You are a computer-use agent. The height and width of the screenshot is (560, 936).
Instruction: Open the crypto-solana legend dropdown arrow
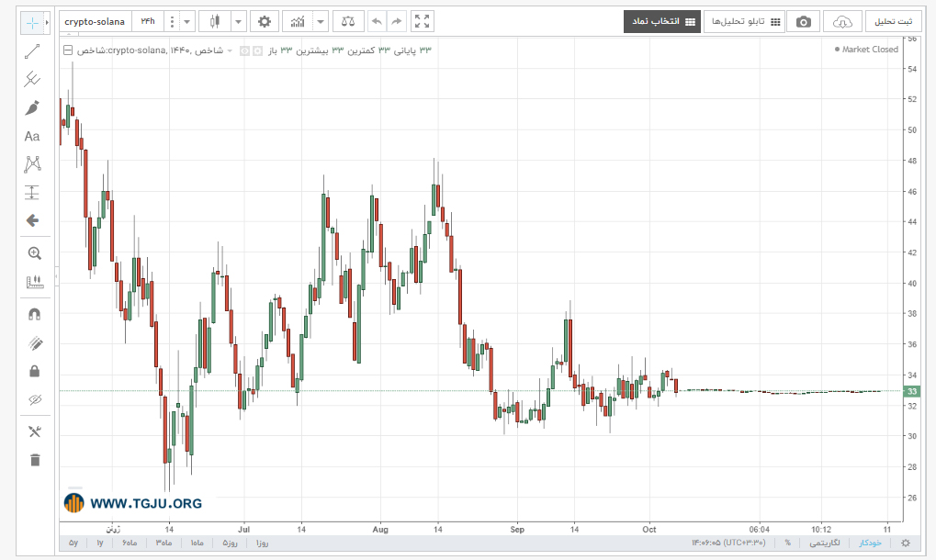(x=230, y=50)
